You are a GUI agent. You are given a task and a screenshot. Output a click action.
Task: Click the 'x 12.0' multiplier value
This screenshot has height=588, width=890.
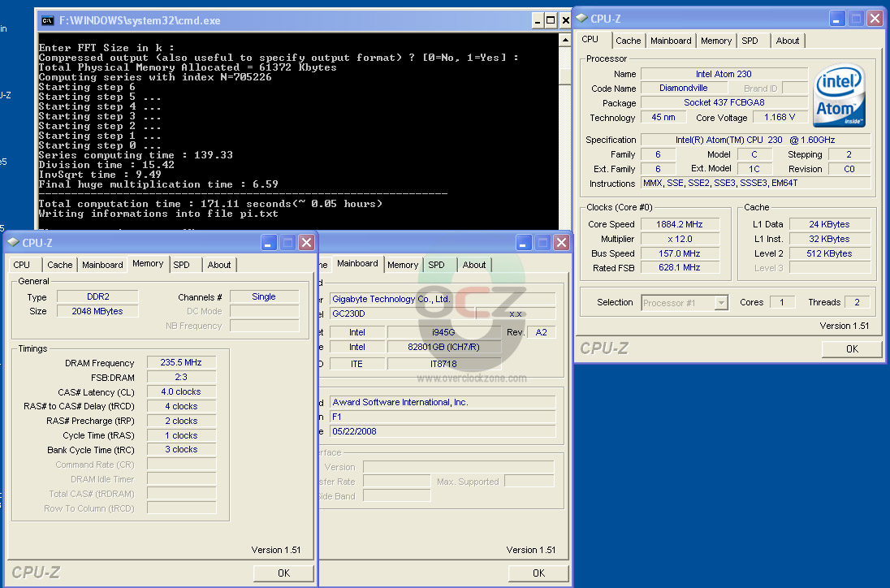680,239
